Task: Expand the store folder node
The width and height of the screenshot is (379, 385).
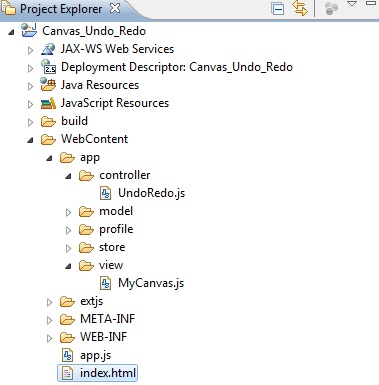Action: pos(68,248)
